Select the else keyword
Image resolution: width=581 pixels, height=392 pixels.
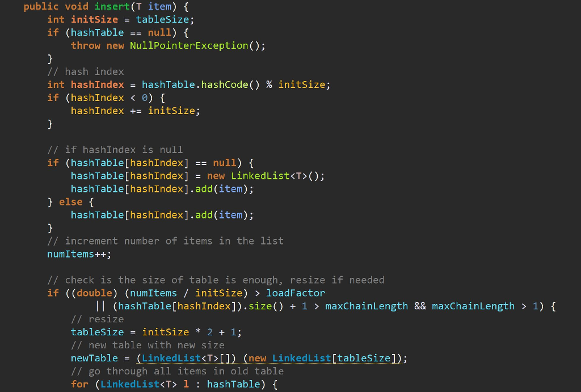click(70, 201)
